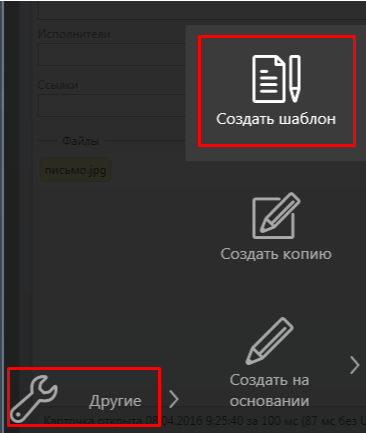Screen dimensions: 366x433
Task: Click the Исполнители field label
Action: 74,34
